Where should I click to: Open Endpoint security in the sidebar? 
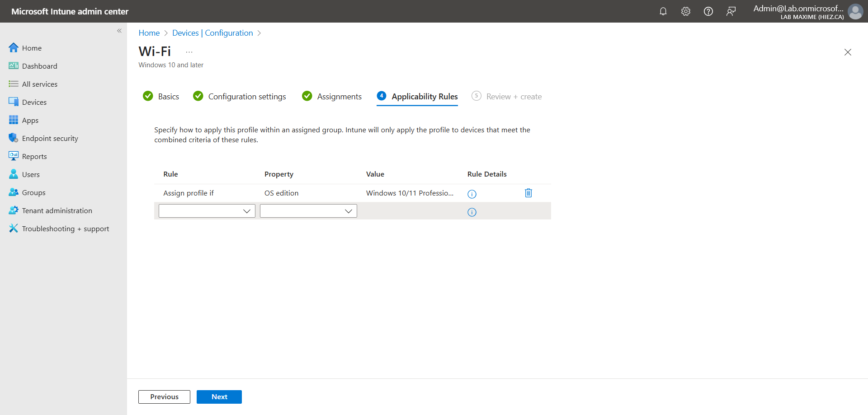[x=50, y=138]
